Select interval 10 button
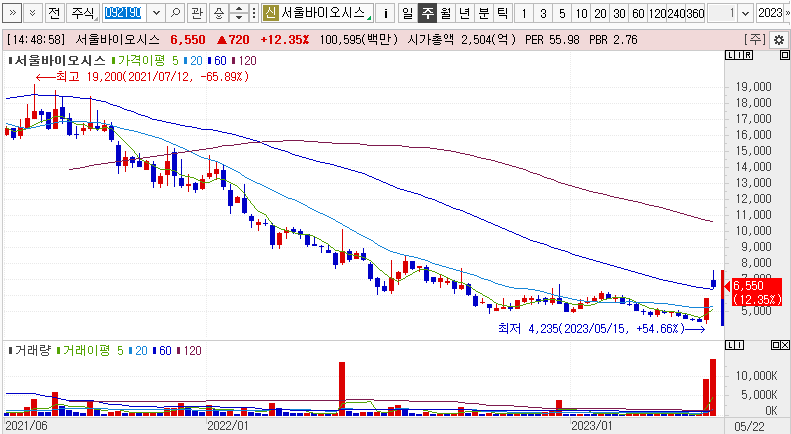The height and width of the screenshot is (434, 791). 581,13
